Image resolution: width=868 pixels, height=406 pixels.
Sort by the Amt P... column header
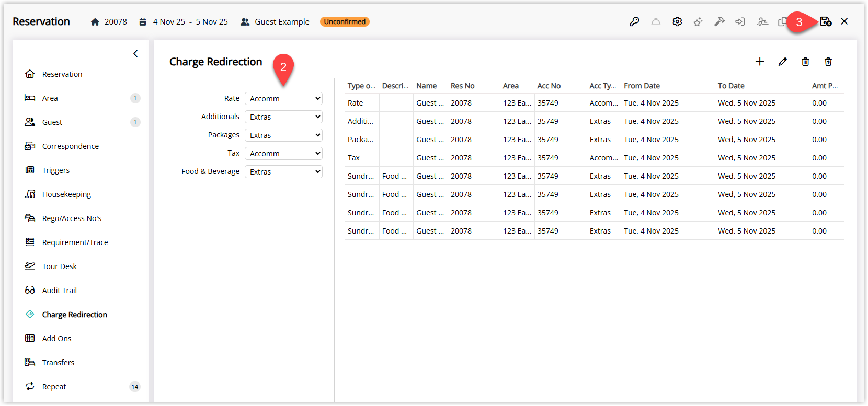825,86
